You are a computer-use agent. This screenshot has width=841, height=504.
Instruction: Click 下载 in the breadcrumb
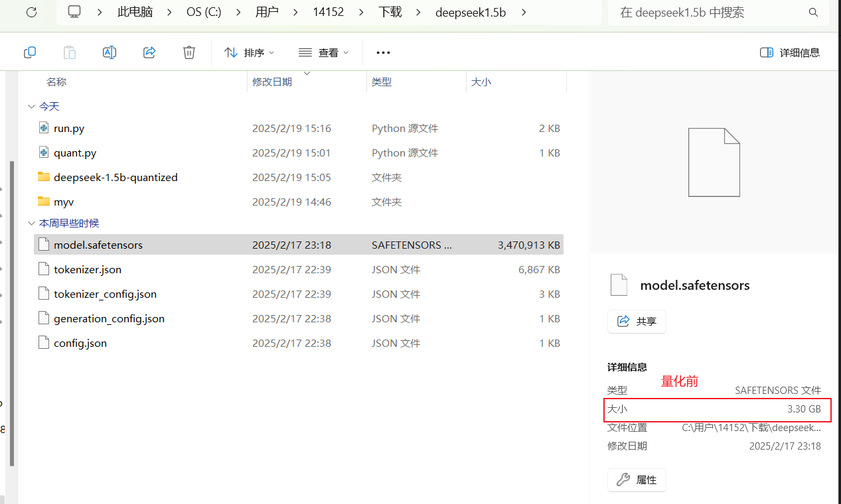(390, 12)
